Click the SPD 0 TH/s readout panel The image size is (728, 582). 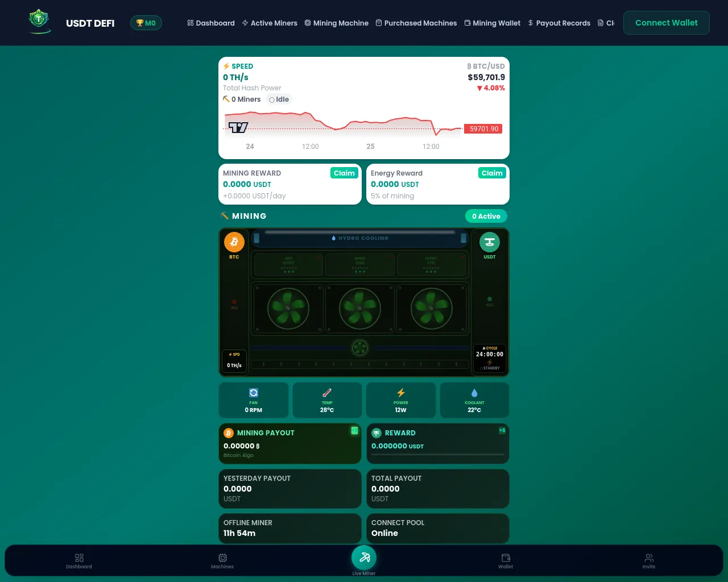tap(234, 360)
